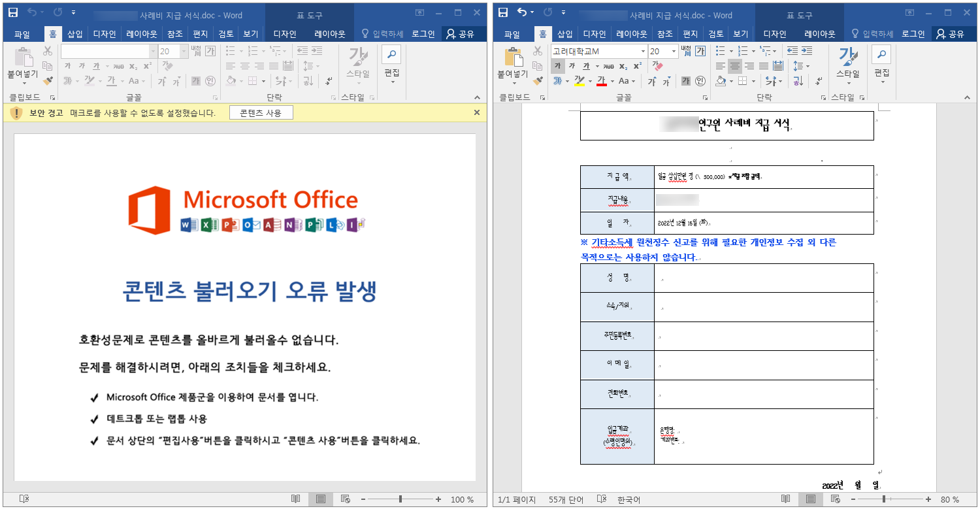Image resolution: width=980 pixels, height=511 pixels.
Task: Collapse the ribbon in right Word window
Action: coord(968,97)
